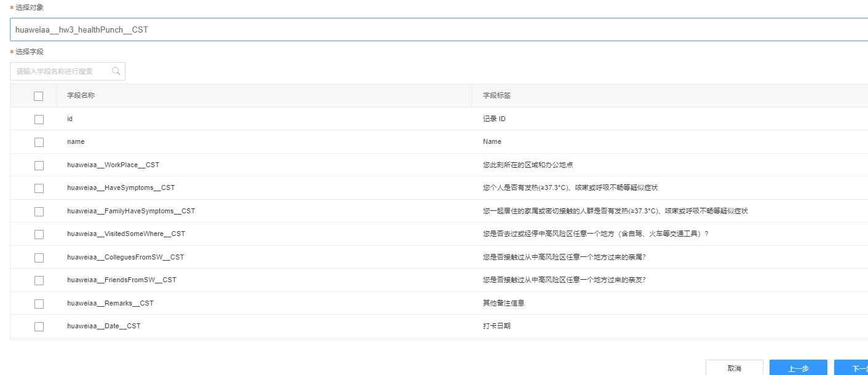Tick the huaweiaa__FamilyHaveSymptoms__CST checkbox

(x=39, y=211)
